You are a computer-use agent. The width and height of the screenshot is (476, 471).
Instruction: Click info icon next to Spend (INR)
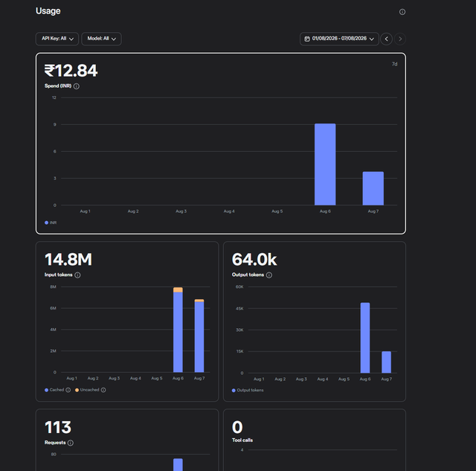[77, 86]
